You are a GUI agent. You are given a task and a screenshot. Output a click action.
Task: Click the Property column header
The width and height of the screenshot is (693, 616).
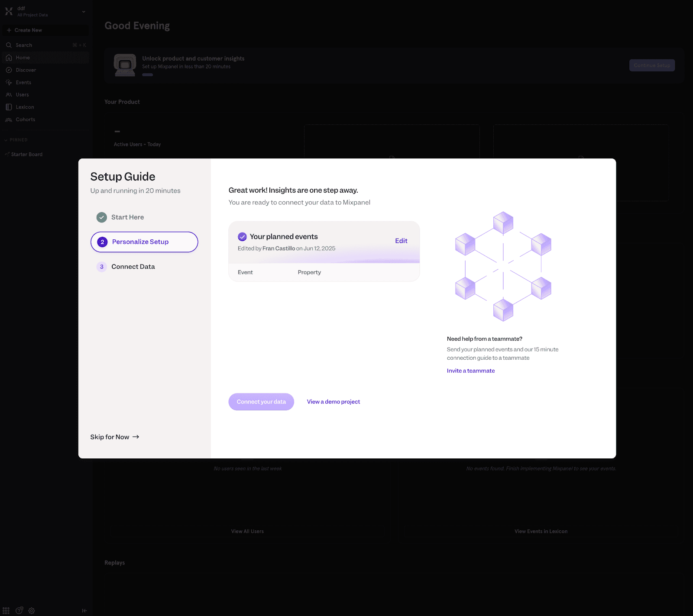point(309,272)
